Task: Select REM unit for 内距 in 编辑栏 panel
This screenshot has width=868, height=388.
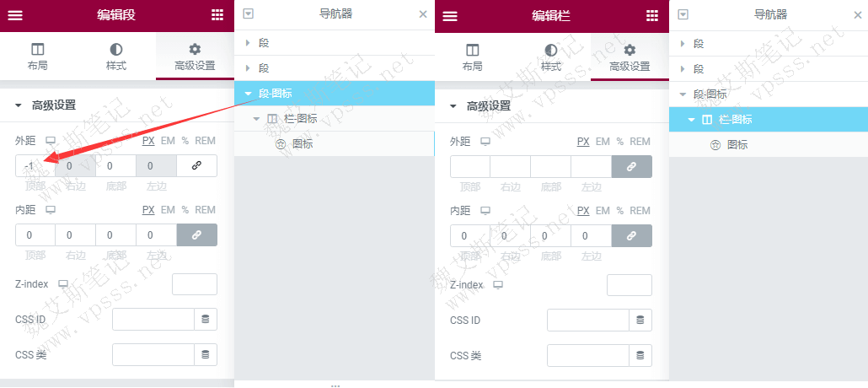Action: pos(640,211)
